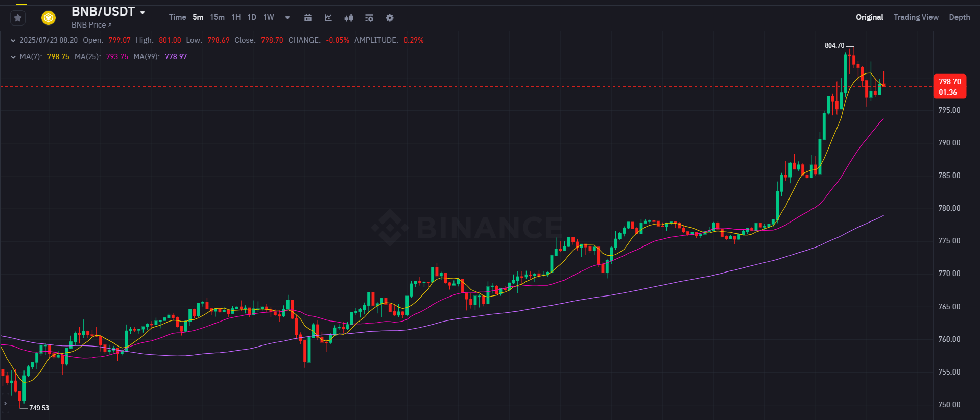980x420 pixels.
Task: Collapse the MA indicator row chevron
Action: tap(13, 57)
